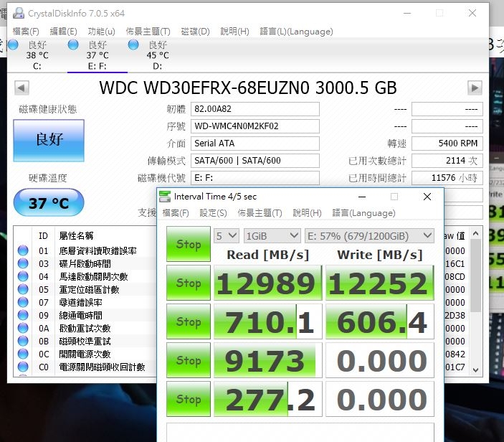Open 檔案(F) menu in Interval Time window

tap(176, 213)
